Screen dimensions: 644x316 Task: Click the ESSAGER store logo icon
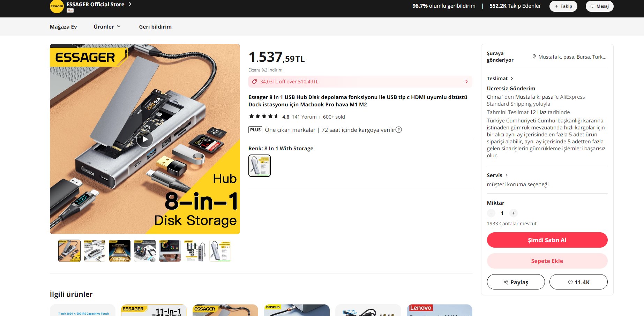(57, 6)
